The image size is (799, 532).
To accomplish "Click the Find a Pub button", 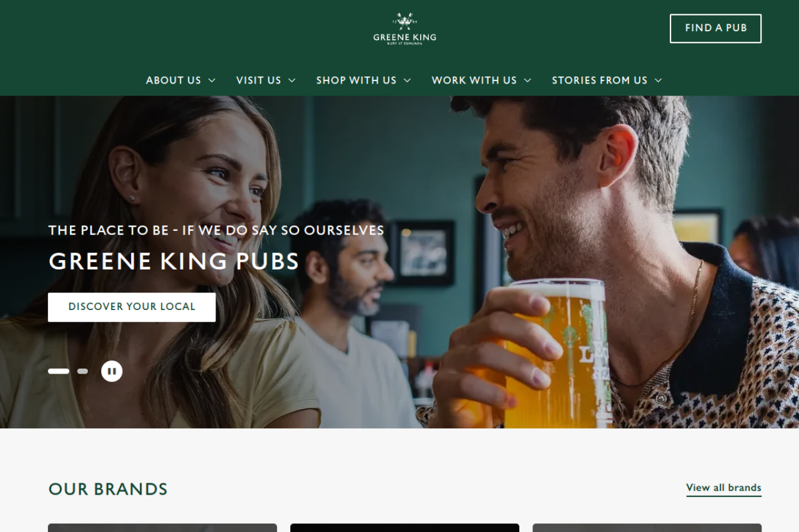I will click(x=716, y=28).
